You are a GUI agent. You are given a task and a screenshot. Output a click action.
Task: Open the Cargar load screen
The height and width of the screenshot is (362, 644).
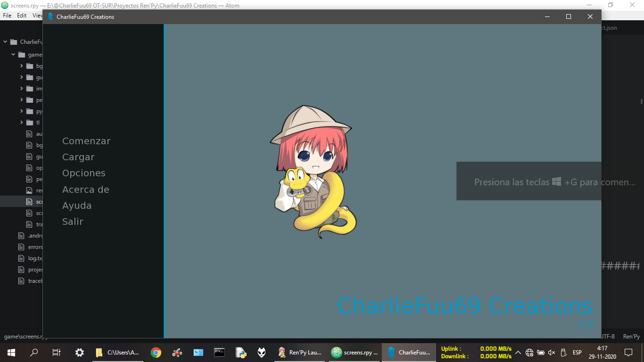coord(78,157)
